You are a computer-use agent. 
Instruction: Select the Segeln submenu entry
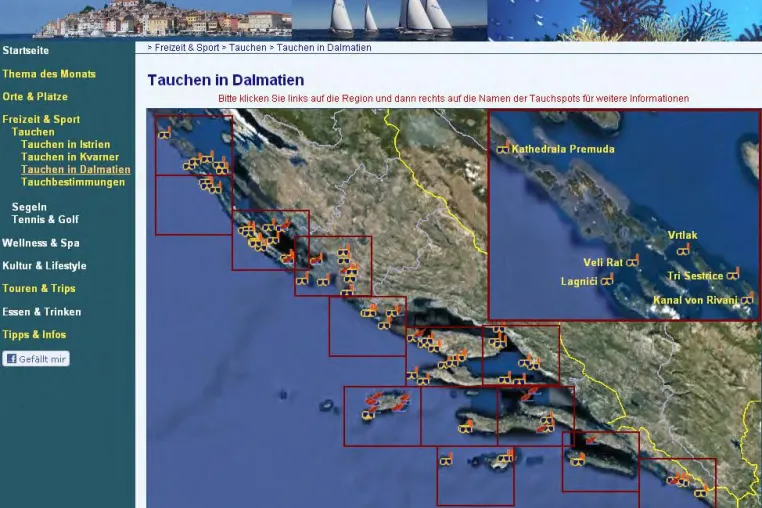click(29, 207)
